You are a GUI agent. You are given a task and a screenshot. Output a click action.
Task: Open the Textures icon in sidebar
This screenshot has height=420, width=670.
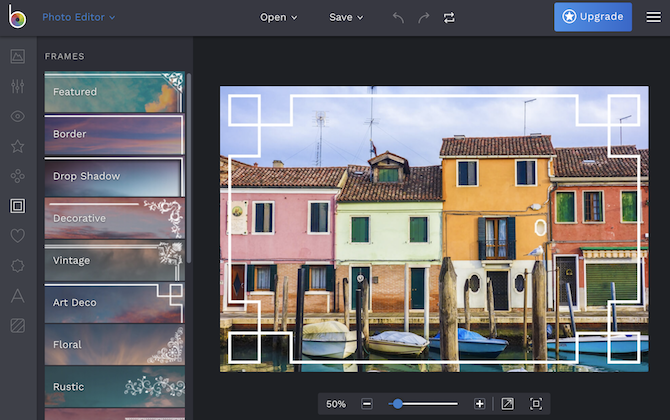17,325
